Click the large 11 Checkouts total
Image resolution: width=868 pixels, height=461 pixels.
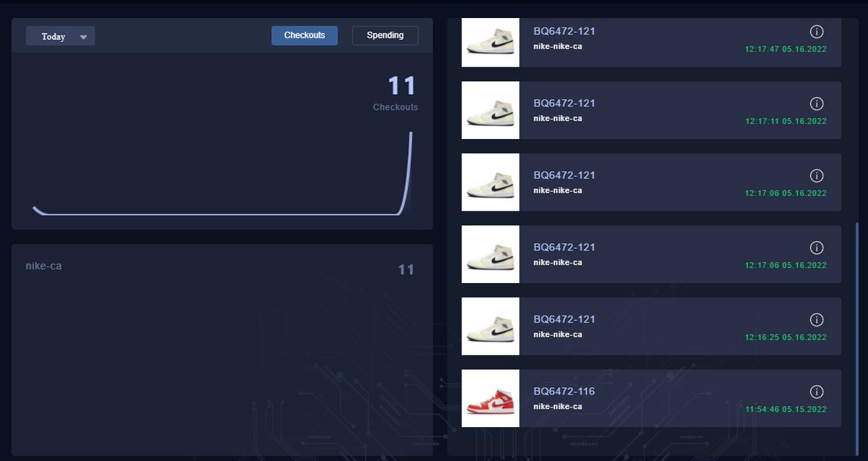click(402, 86)
